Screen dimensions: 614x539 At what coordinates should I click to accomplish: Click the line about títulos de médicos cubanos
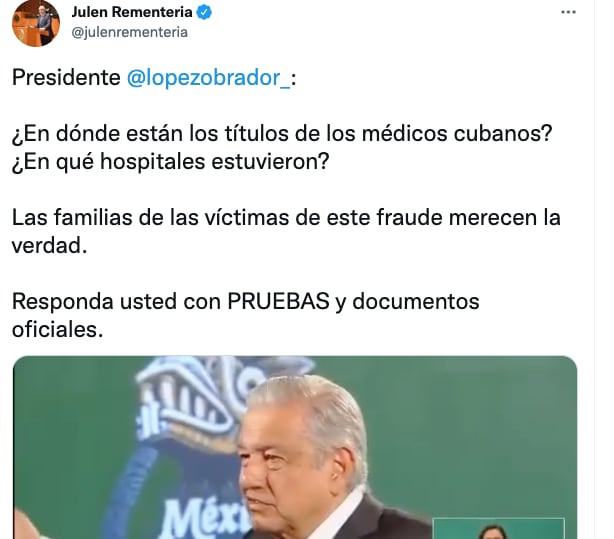(x=282, y=134)
